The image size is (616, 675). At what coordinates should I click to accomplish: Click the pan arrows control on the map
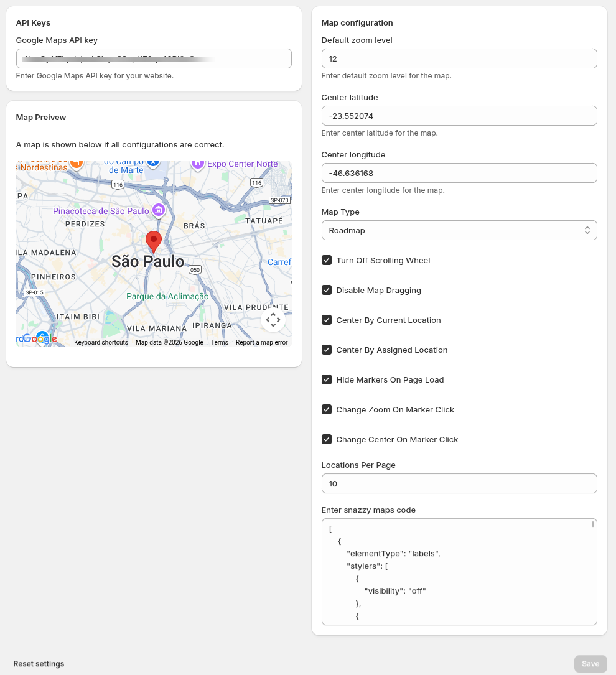coord(273,320)
